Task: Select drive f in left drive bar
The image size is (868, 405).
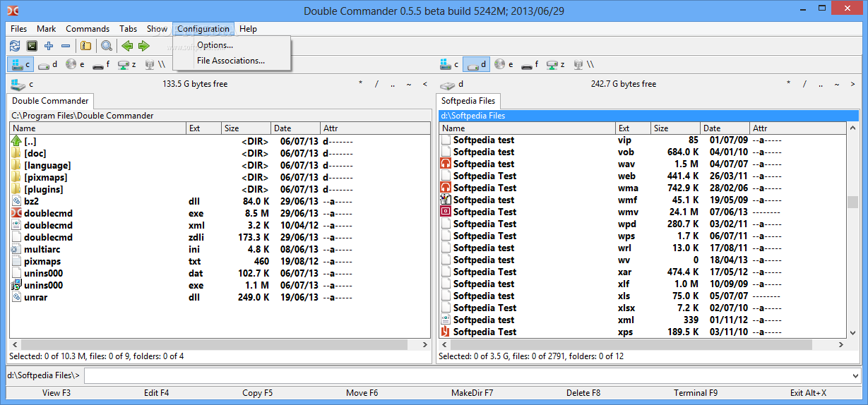Action: click(101, 64)
